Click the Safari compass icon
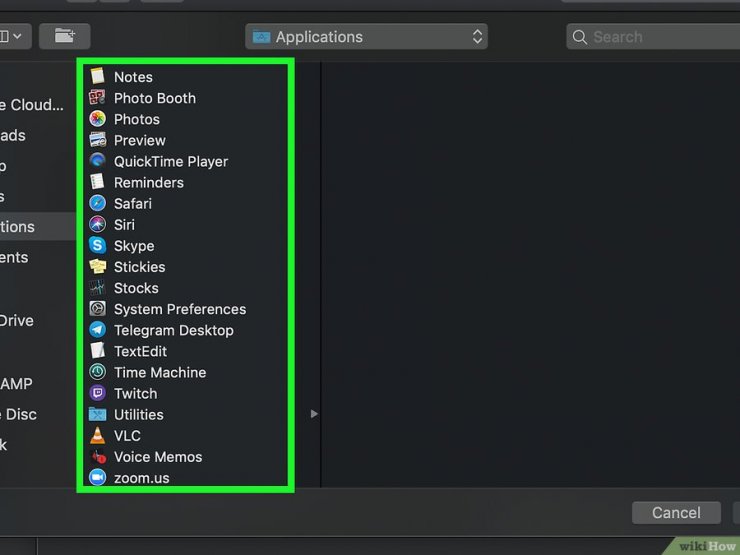Image resolution: width=740 pixels, height=555 pixels. [97, 203]
